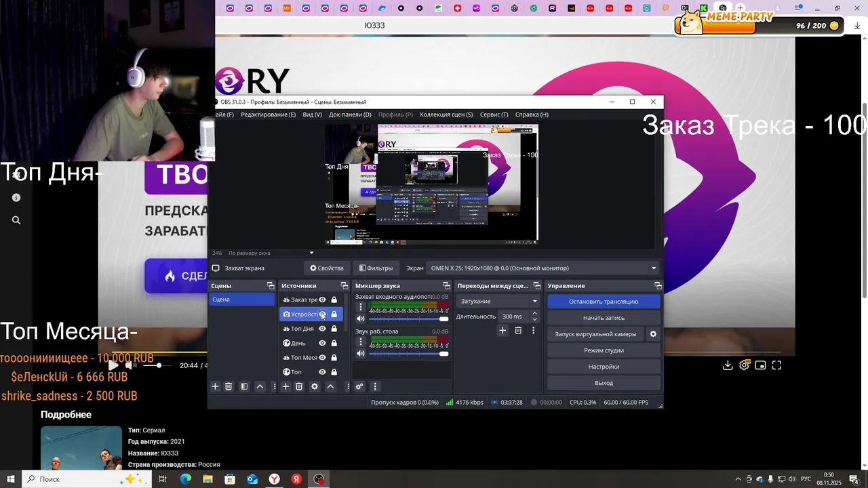Toggle eye icon of Топ source

[x=322, y=372]
